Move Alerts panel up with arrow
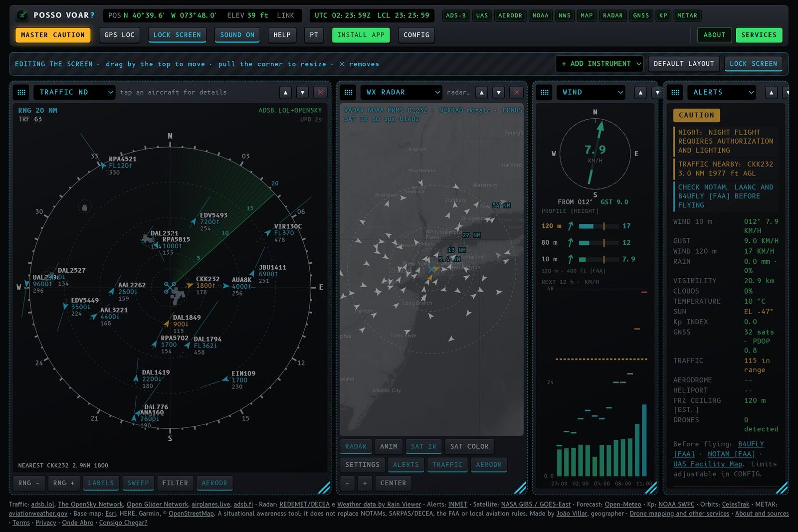The height and width of the screenshot is (532, 798). point(771,92)
